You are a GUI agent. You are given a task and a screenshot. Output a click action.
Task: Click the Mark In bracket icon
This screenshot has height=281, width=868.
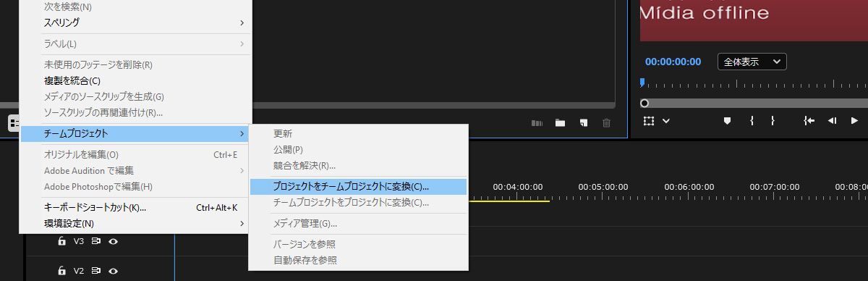[x=752, y=121]
